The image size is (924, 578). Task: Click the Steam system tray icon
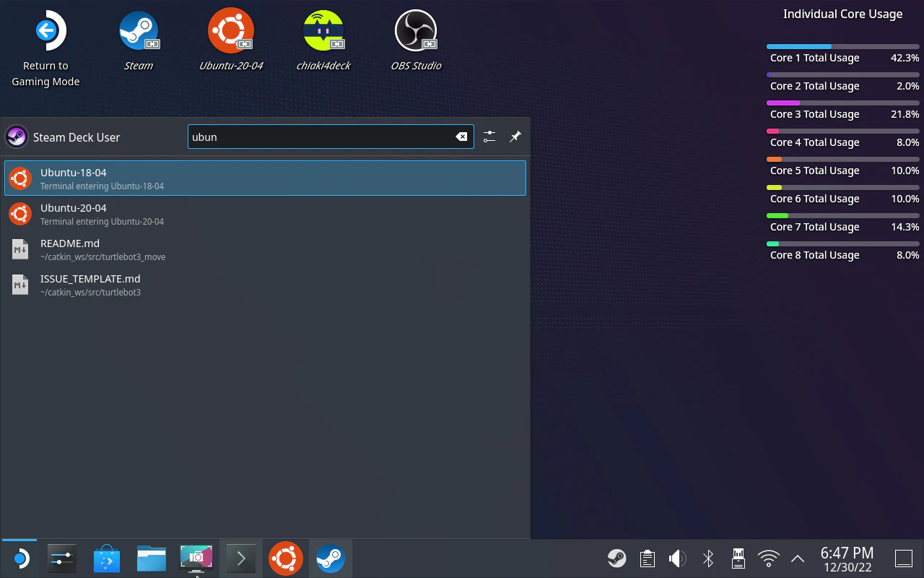616,558
